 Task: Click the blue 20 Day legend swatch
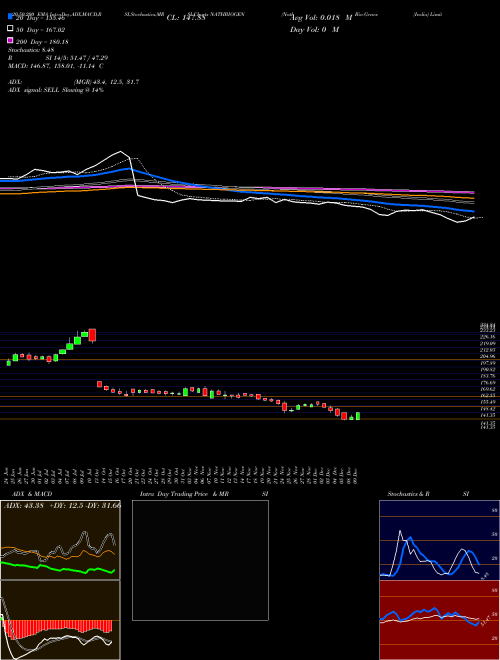click(10, 16)
